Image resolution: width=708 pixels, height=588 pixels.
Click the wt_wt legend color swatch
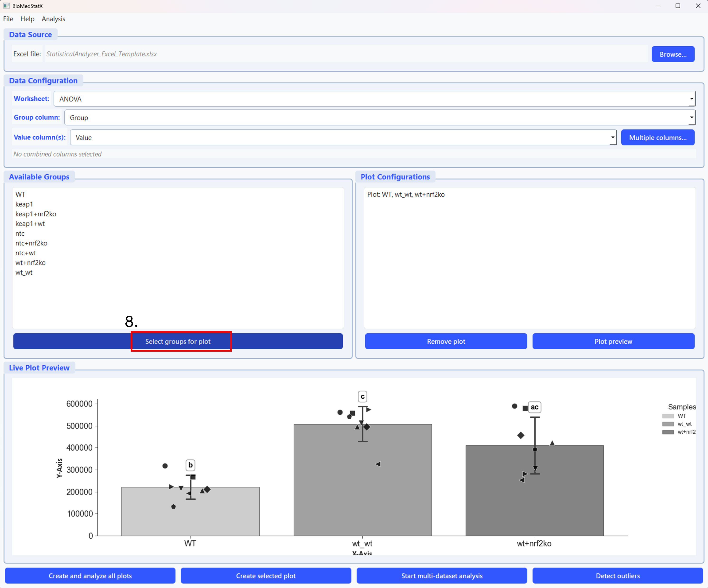pos(668,424)
